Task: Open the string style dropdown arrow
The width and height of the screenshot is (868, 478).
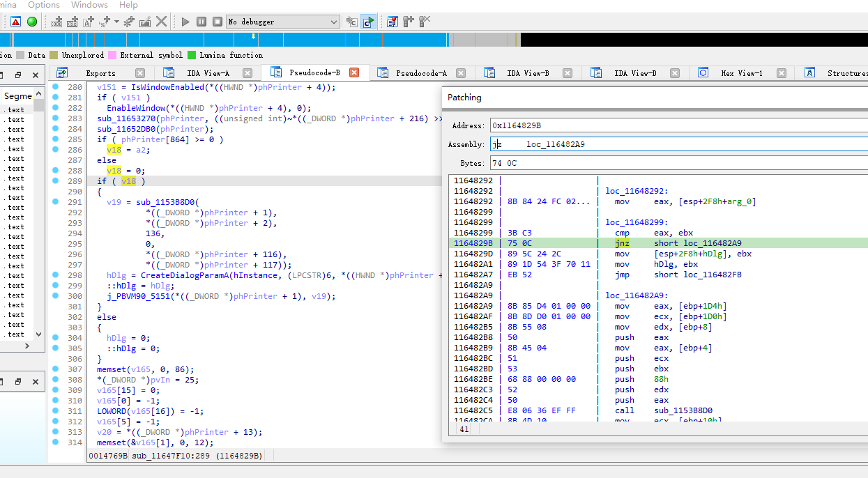Action: (116, 22)
